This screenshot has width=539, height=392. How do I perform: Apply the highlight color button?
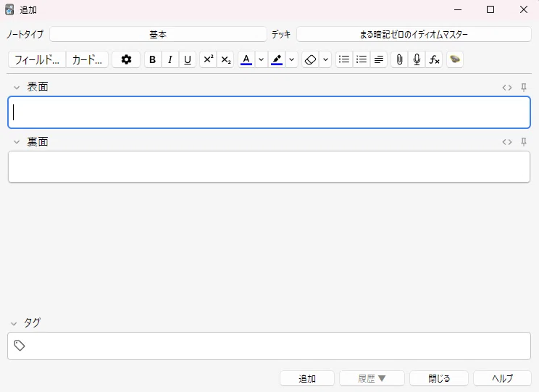[x=277, y=60]
